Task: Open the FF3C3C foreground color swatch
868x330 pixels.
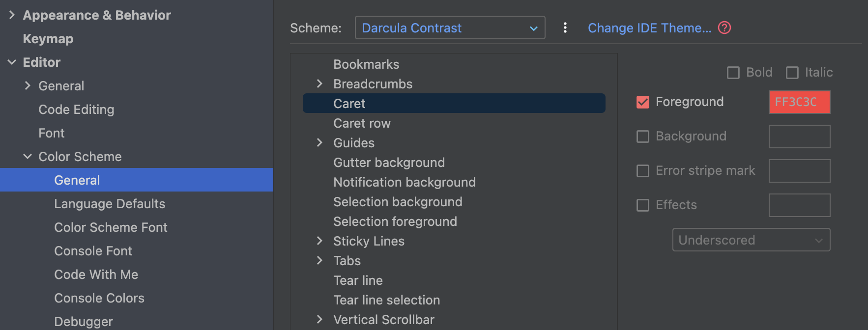Action: point(799,102)
